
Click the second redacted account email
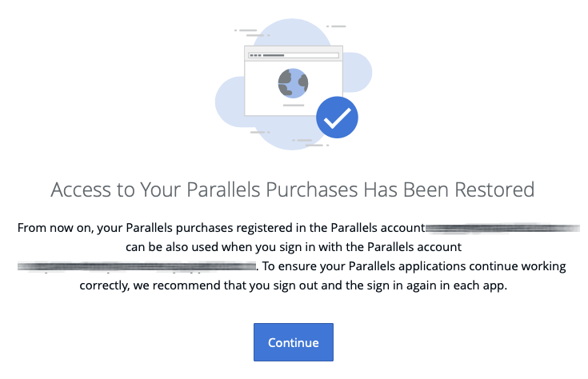tap(136, 265)
